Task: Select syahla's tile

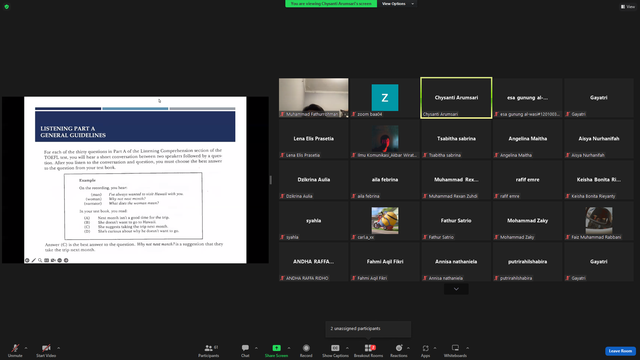Action: pyautogui.click(x=313, y=221)
